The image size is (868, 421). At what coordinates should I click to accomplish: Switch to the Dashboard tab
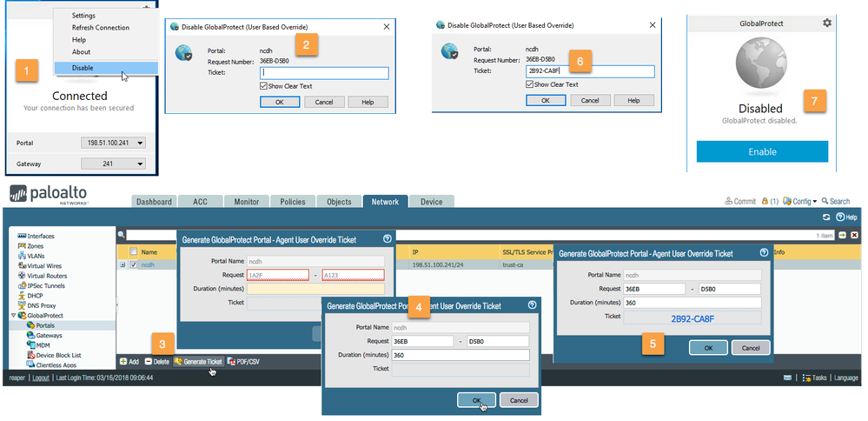[154, 202]
